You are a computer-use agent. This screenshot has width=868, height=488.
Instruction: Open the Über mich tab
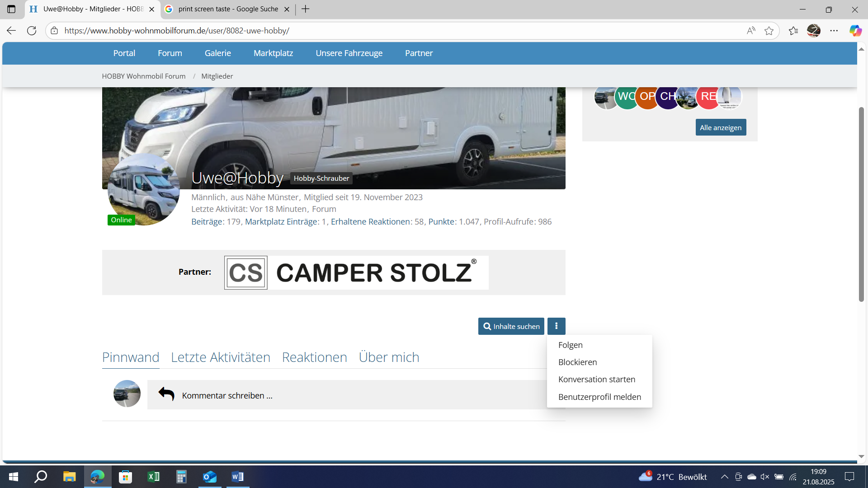click(x=389, y=357)
